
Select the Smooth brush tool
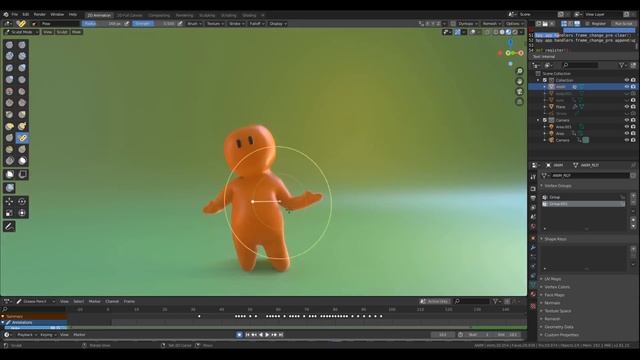click(x=9, y=91)
